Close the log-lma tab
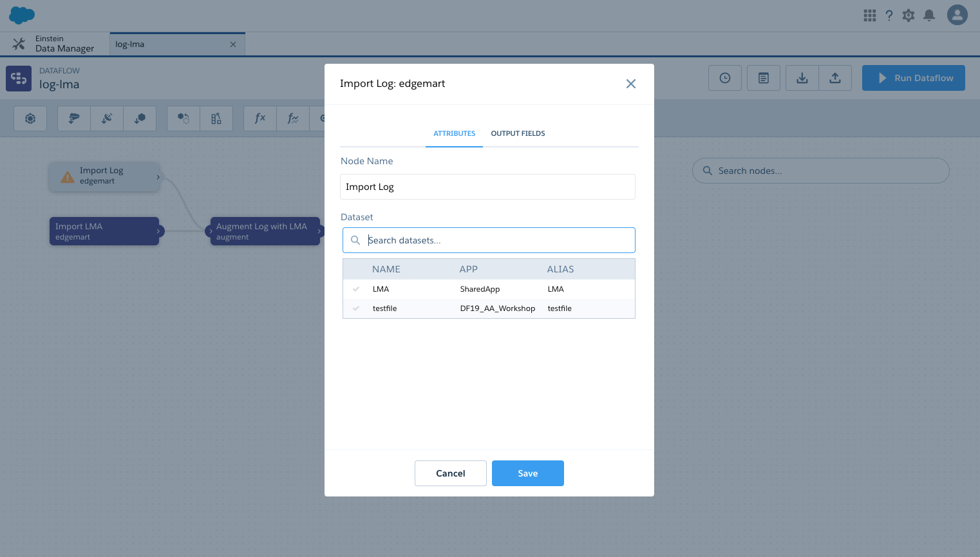This screenshot has height=557, width=980. [x=233, y=44]
